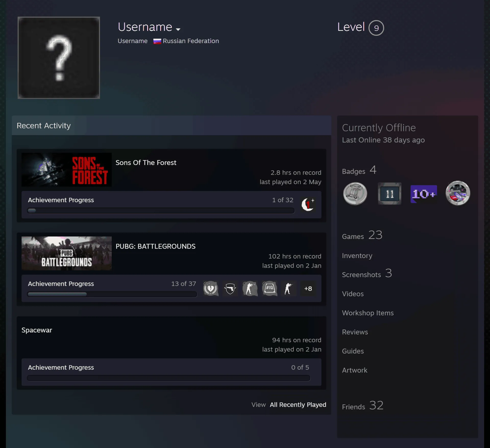Screen dimensions: 490x448
Task: Open the PUBG: BATTLEGROUNDS game thumbnail
Action: [66, 253]
